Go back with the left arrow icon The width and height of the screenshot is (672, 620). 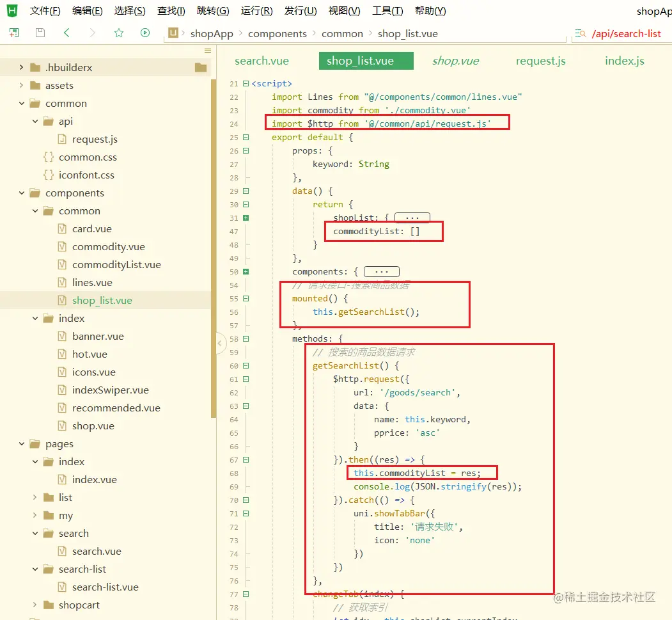[x=66, y=33]
